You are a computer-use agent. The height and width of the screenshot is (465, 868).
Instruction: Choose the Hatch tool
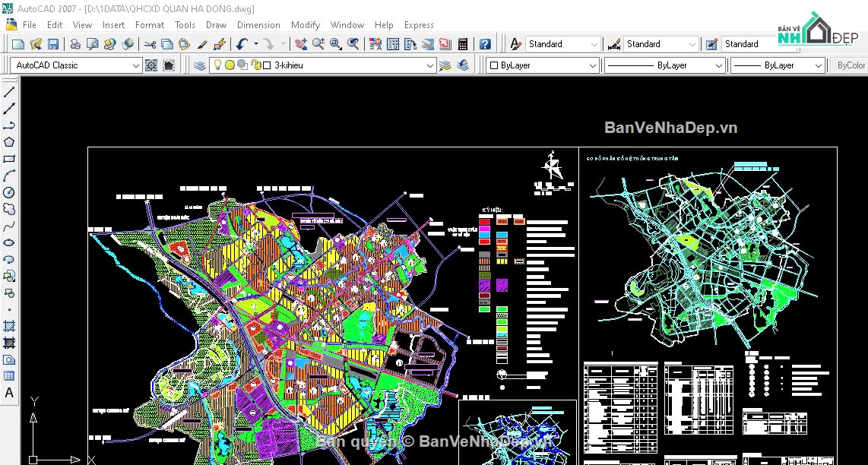click(x=9, y=326)
